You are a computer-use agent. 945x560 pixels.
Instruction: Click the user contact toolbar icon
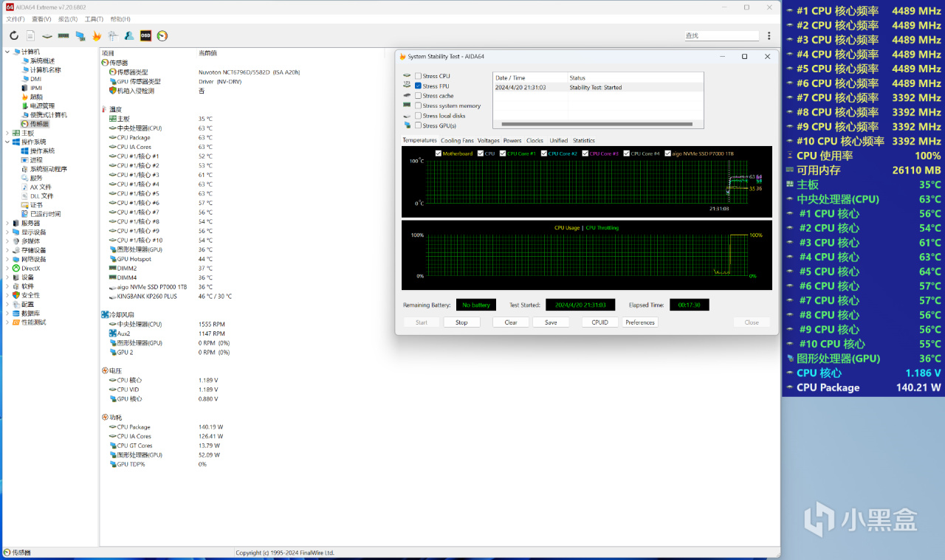pyautogui.click(x=129, y=35)
